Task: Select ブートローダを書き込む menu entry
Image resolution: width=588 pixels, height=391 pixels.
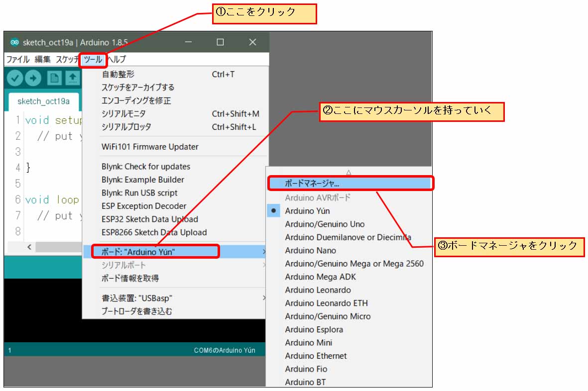Action: click(x=174, y=311)
